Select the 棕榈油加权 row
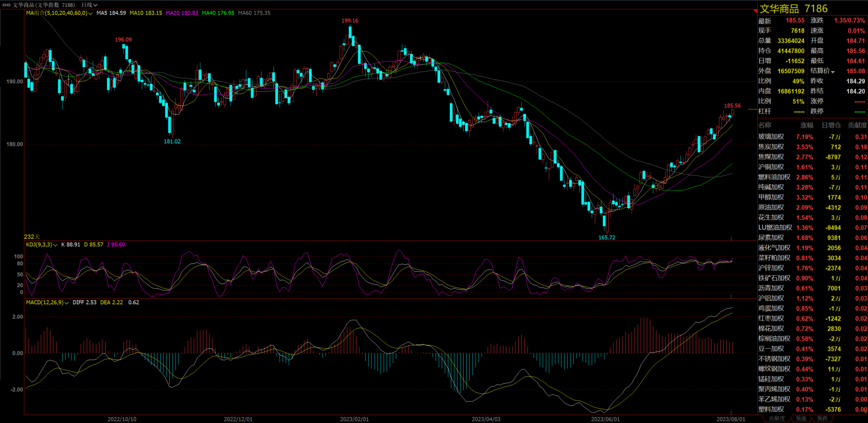868x423 pixels. pyautogui.click(x=812, y=339)
